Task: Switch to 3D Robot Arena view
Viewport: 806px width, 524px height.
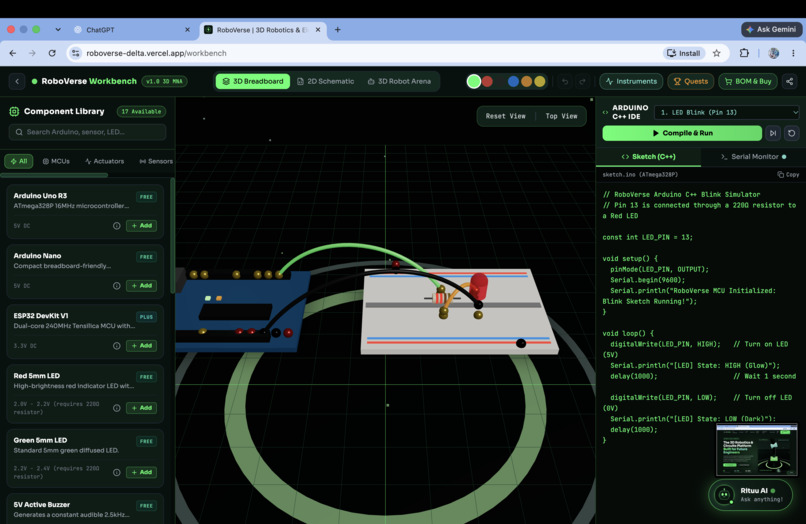Action: [x=399, y=81]
